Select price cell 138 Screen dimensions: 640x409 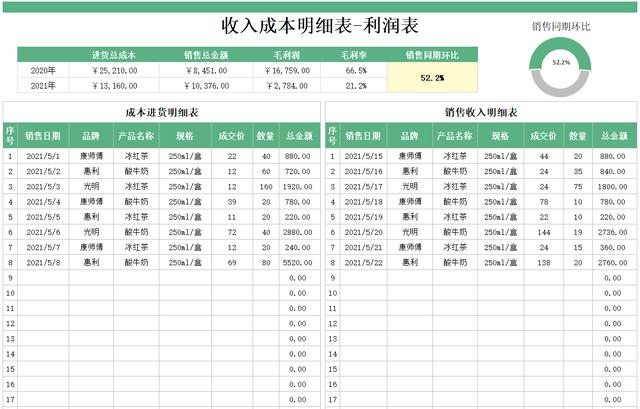tap(544, 262)
